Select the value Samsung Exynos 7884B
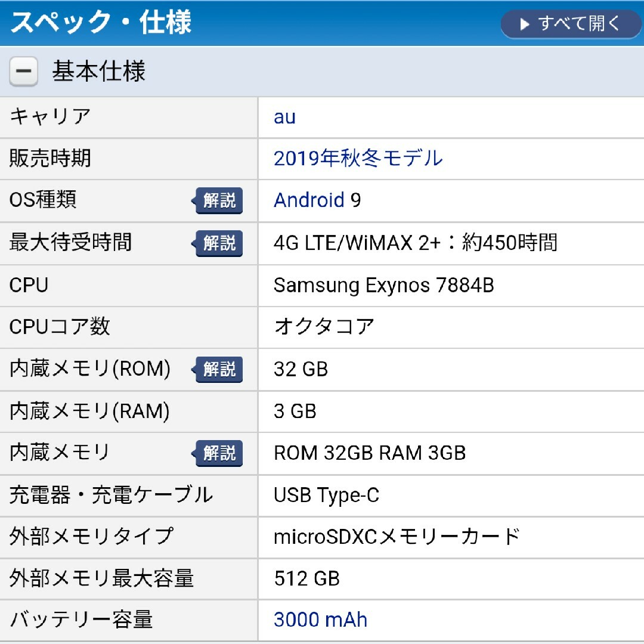This screenshot has height=644, width=644. pyautogui.click(x=383, y=286)
